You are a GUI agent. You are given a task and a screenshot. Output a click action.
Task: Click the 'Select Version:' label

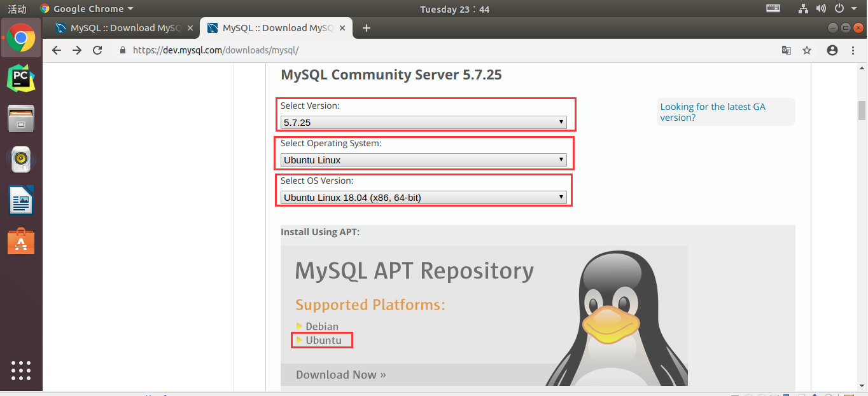(x=310, y=106)
